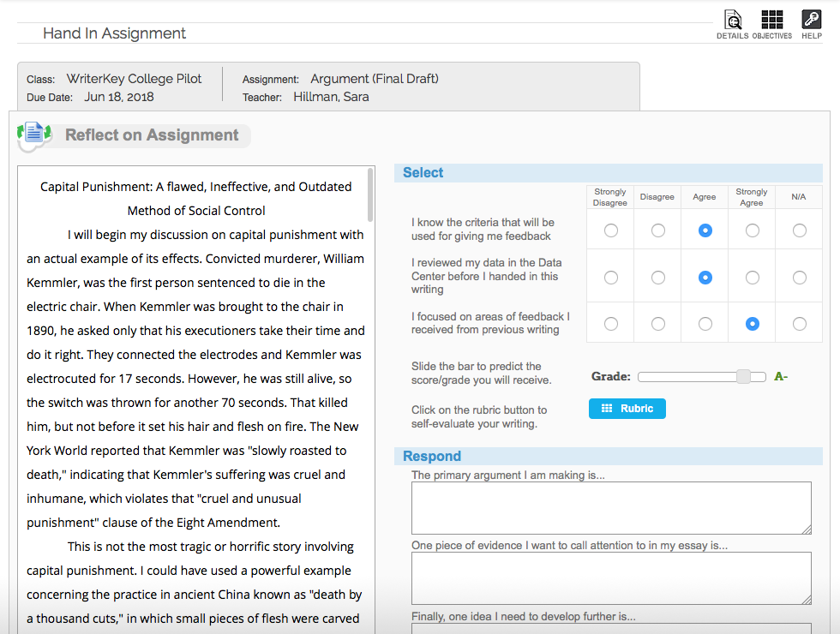Image resolution: width=840 pixels, height=634 pixels.
Task: Open the Rubric button to self-evaluate
Action: tap(627, 409)
